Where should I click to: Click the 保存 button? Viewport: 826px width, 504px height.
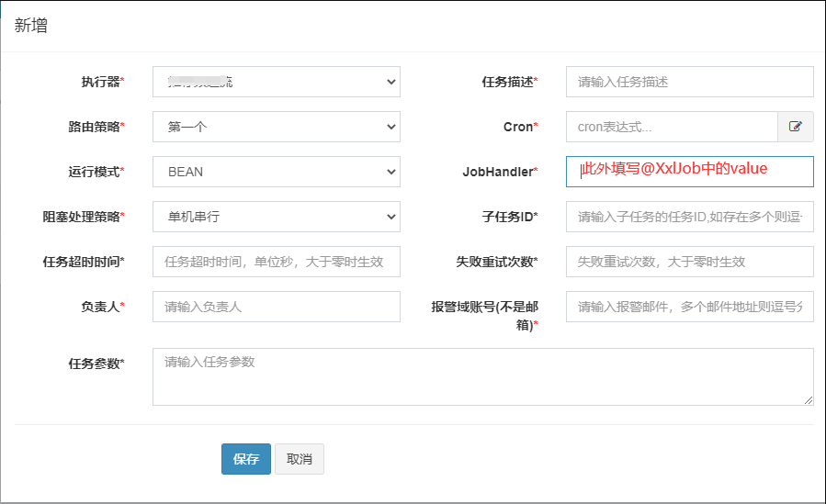click(x=246, y=459)
